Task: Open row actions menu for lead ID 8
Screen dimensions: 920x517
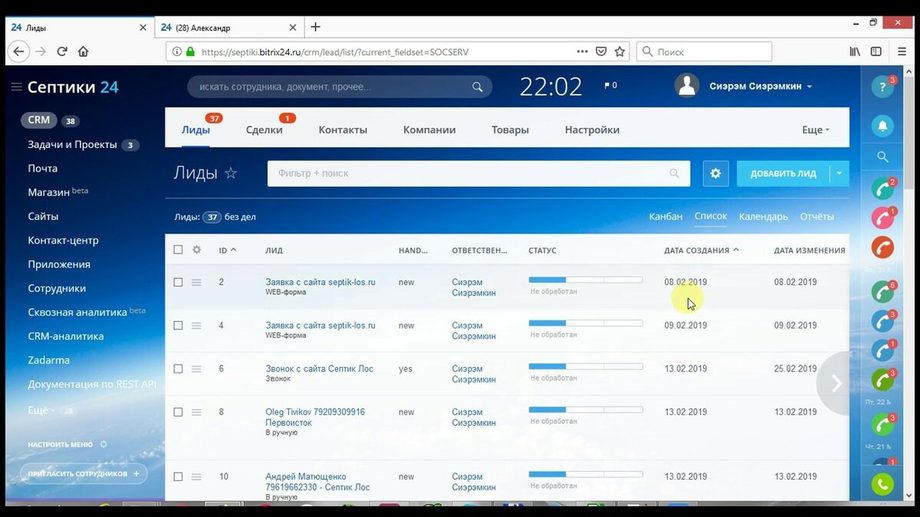Action: [197, 413]
